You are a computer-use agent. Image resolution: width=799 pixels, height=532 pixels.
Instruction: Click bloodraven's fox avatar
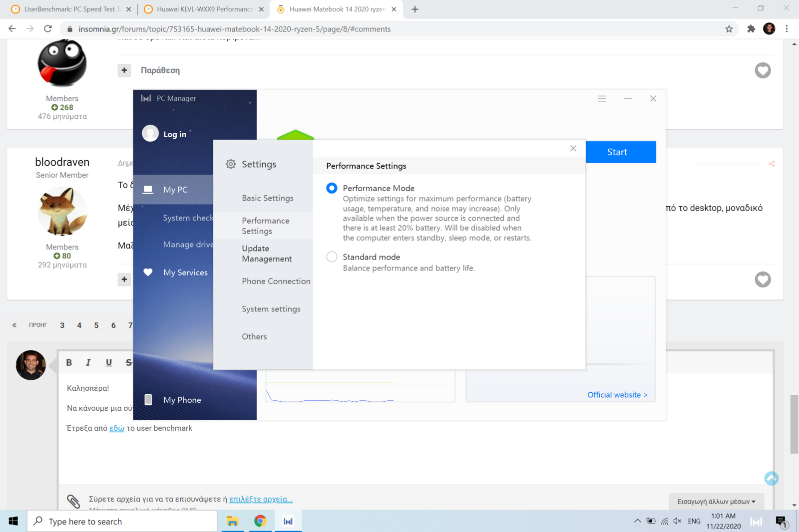click(x=62, y=211)
